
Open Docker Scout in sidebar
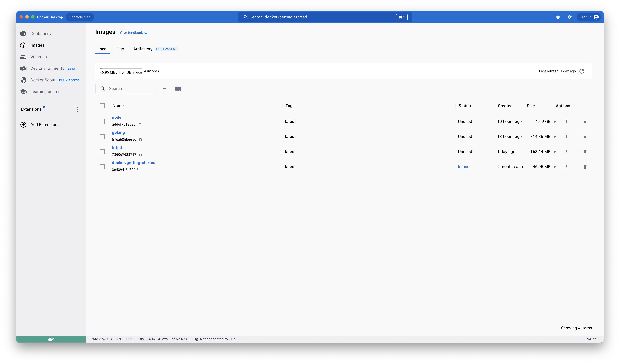click(43, 80)
